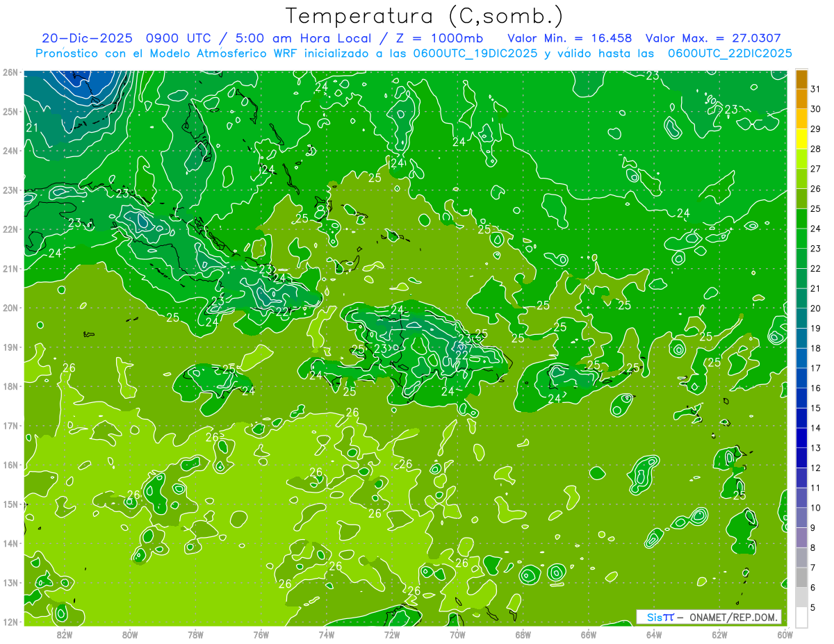Click the latitude axis label "17N"

[x=10, y=425]
